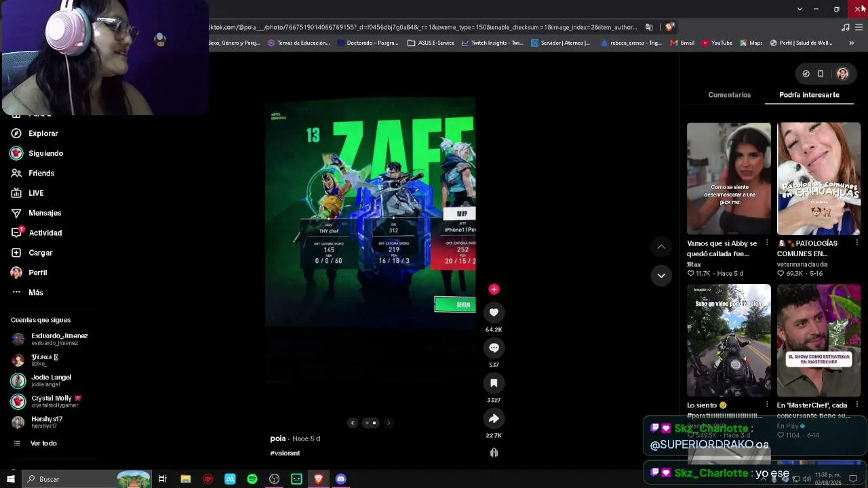The image size is (868, 488).
Task: Open options for the 'Vamos que si Abby' video
Action: pyautogui.click(x=767, y=243)
